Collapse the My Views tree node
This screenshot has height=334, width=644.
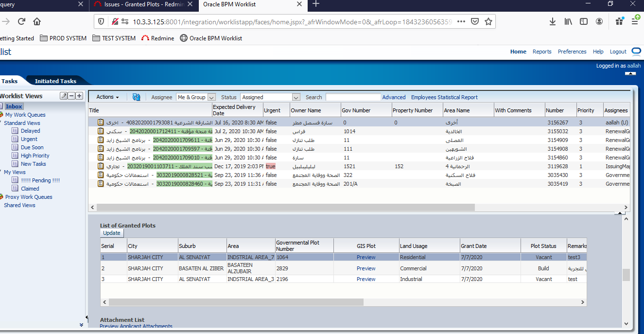pyautogui.click(x=1, y=172)
